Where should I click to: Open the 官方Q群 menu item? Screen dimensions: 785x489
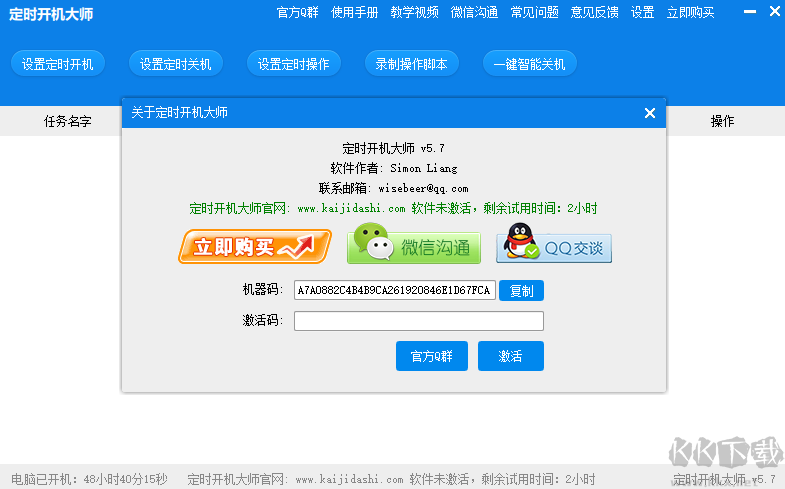(x=297, y=13)
